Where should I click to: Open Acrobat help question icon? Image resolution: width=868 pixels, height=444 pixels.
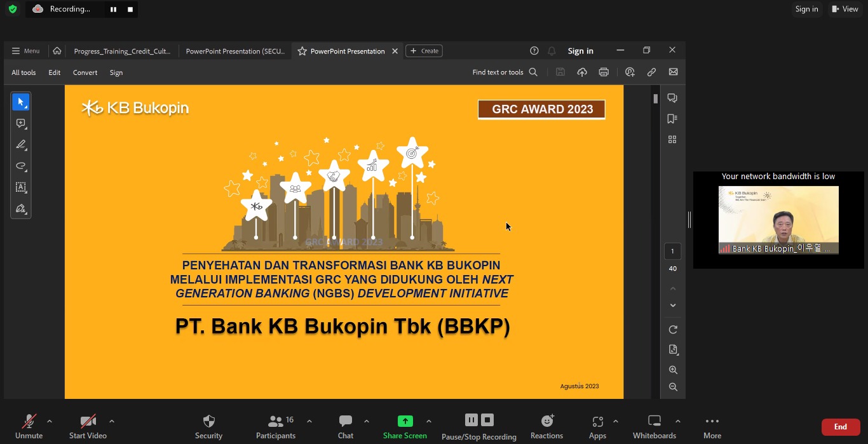point(534,51)
